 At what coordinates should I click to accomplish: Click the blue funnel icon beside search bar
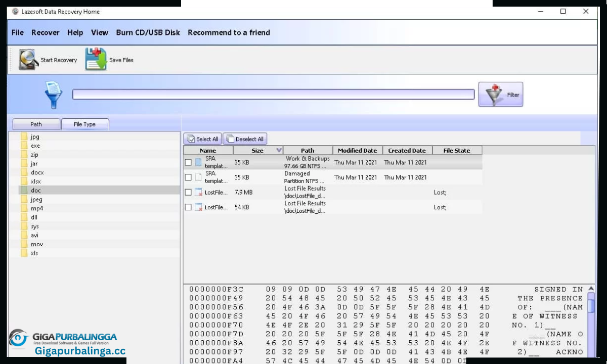[x=53, y=95]
